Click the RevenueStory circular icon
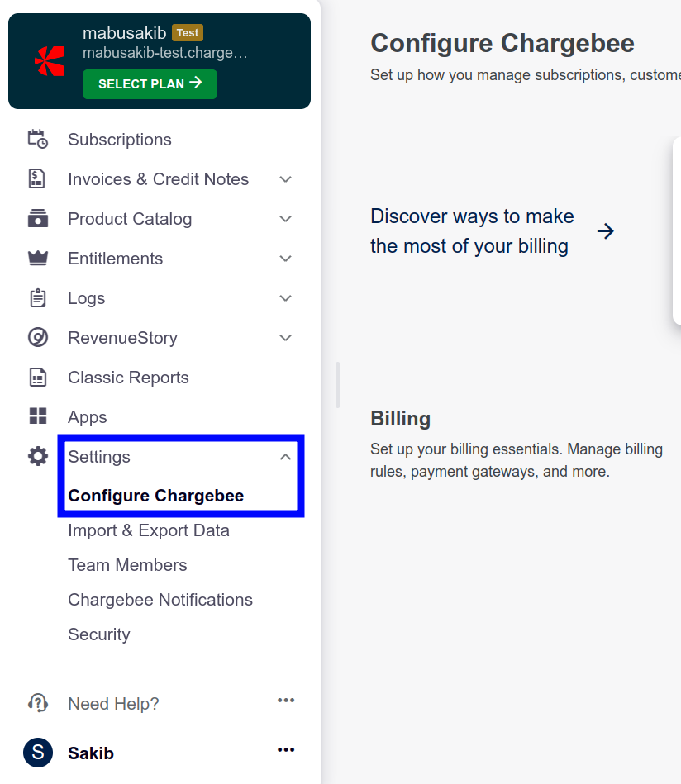 click(x=38, y=338)
